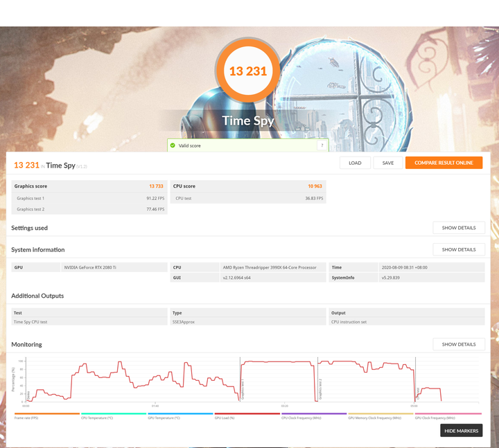This screenshot has height=448, width=499.
Task: Toggle CPU Temperature legend
Action: pos(114,416)
